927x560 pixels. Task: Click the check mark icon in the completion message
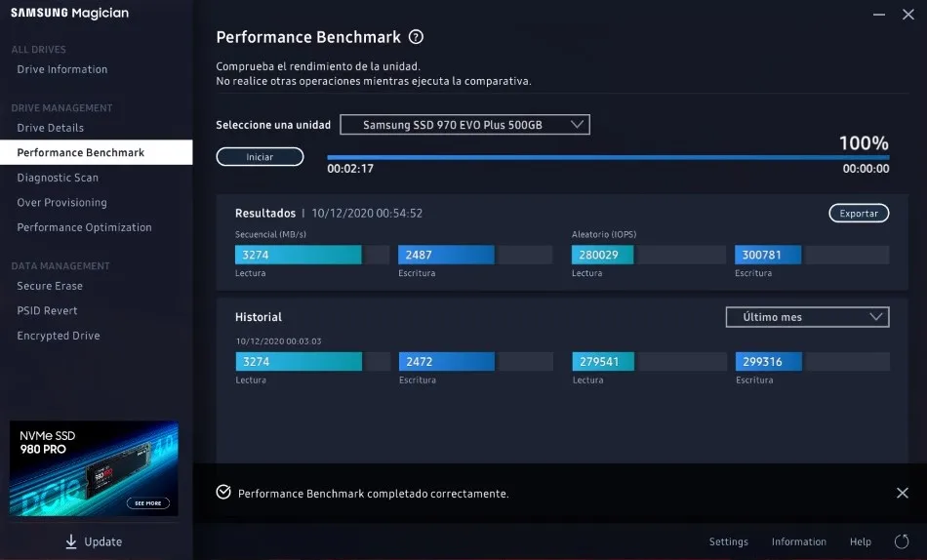click(223, 492)
